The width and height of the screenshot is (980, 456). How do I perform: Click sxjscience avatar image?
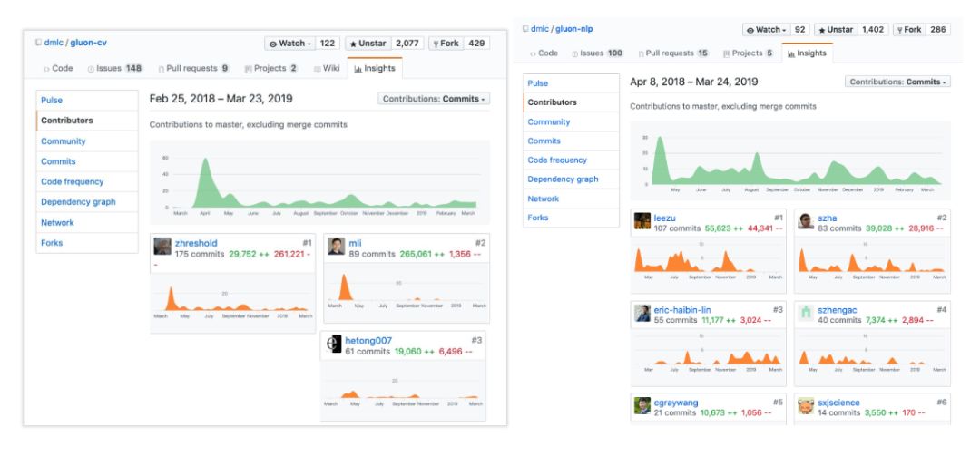807,405
